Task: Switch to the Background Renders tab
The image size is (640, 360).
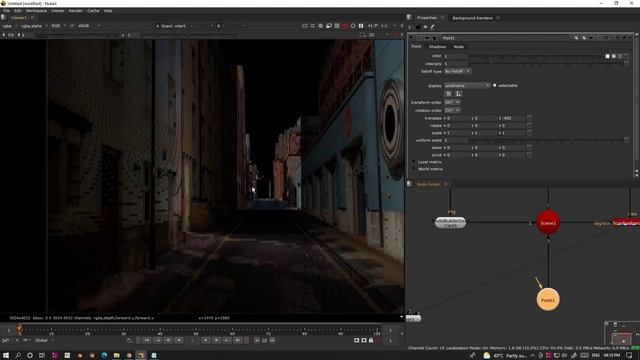Action: [x=472, y=18]
